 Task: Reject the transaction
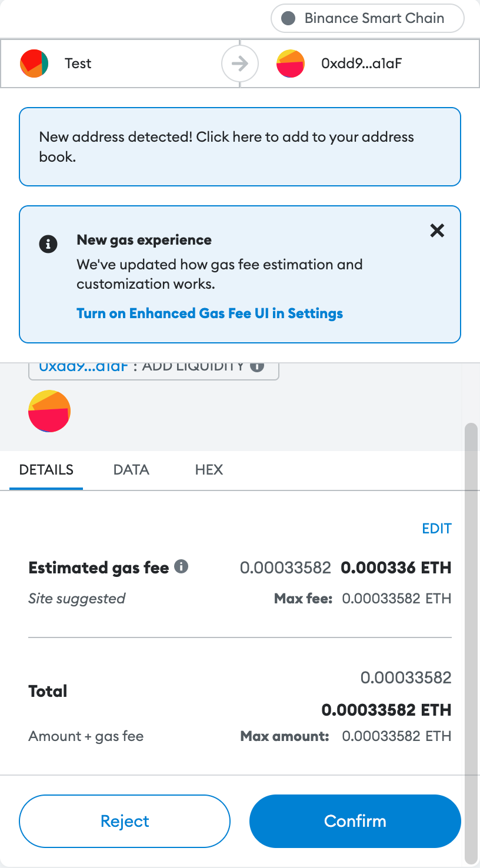coord(125,821)
